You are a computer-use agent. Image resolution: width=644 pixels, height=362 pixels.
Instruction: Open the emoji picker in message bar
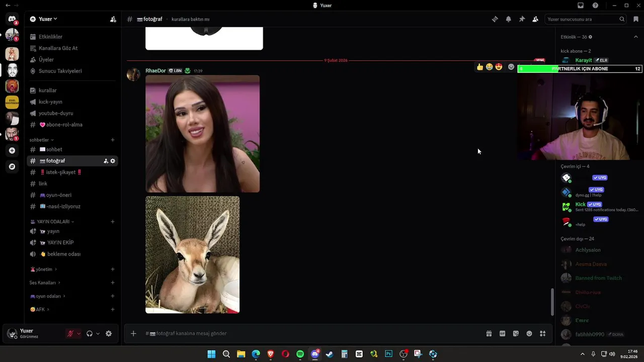[x=529, y=333]
